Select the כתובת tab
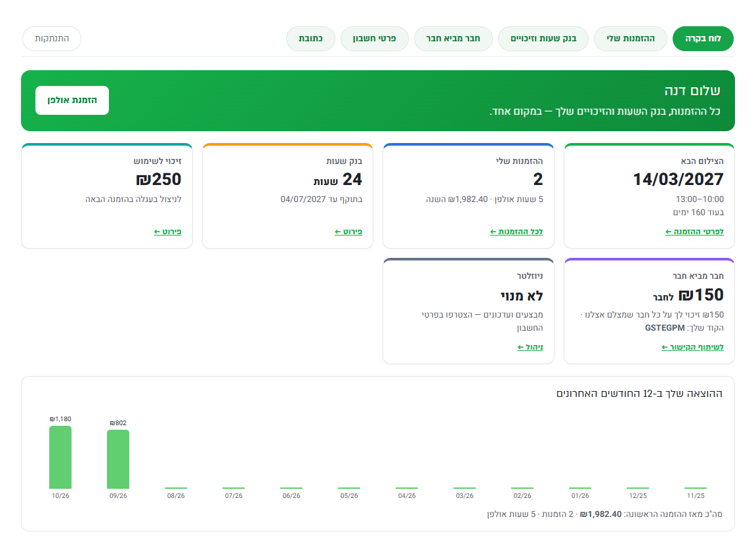The height and width of the screenshot is (538, 756). point(310,39)
